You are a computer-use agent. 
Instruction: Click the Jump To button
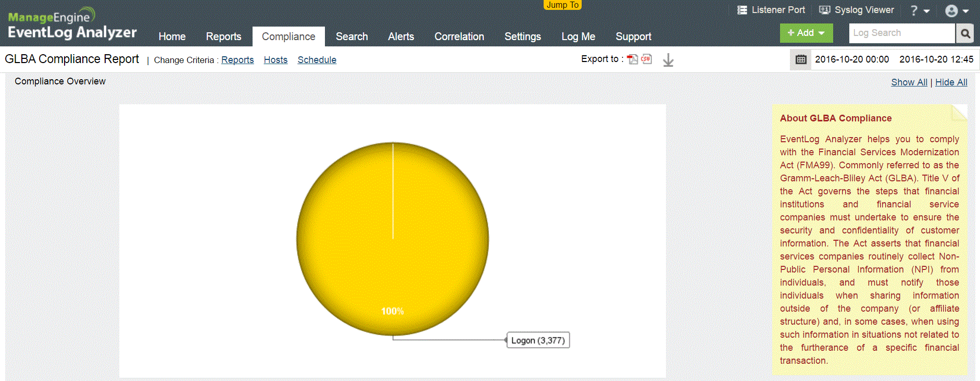pos(563,5)
